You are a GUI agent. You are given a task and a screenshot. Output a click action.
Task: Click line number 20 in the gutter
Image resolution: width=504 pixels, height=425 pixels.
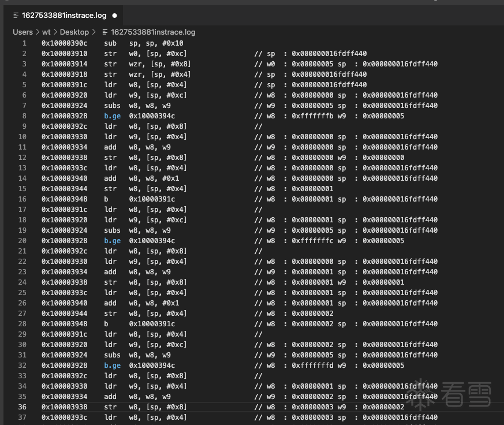coord(22,240)
